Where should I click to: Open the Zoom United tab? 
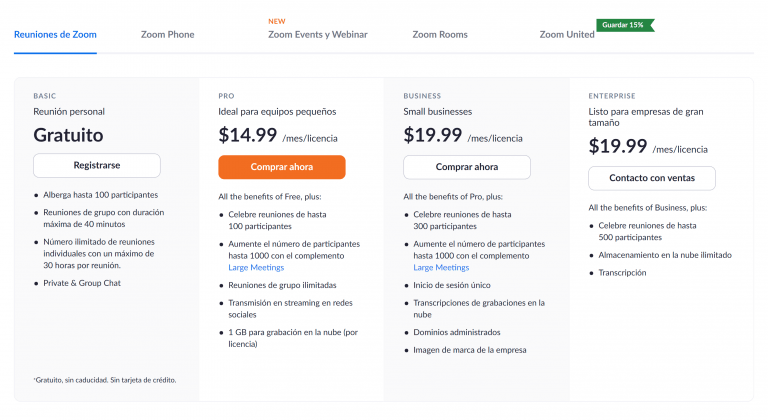(x=567, y=35)
